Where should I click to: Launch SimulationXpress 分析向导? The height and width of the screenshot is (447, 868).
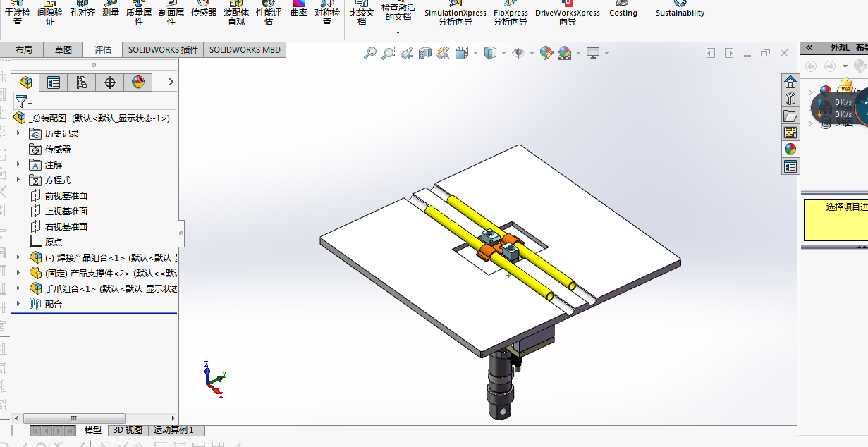(456, 12)
